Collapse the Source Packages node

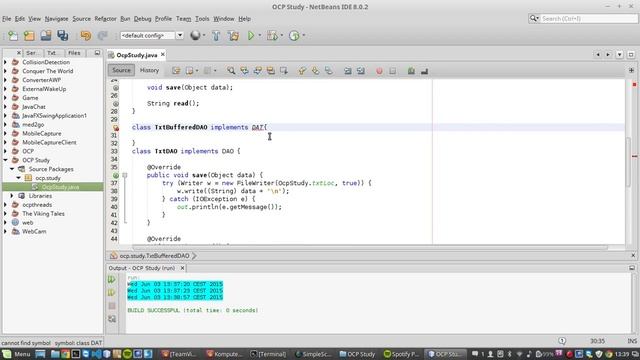12,169
